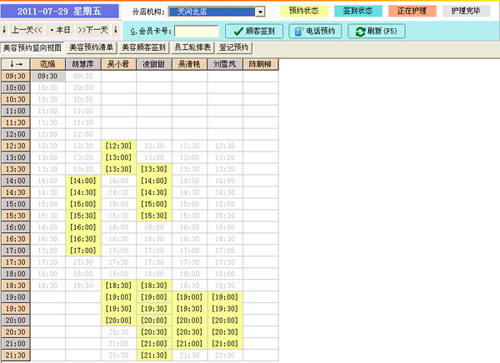Open the 分店机构 branch dropdown
The width and height of the screenshot is (500, 363).
[260, 12]
